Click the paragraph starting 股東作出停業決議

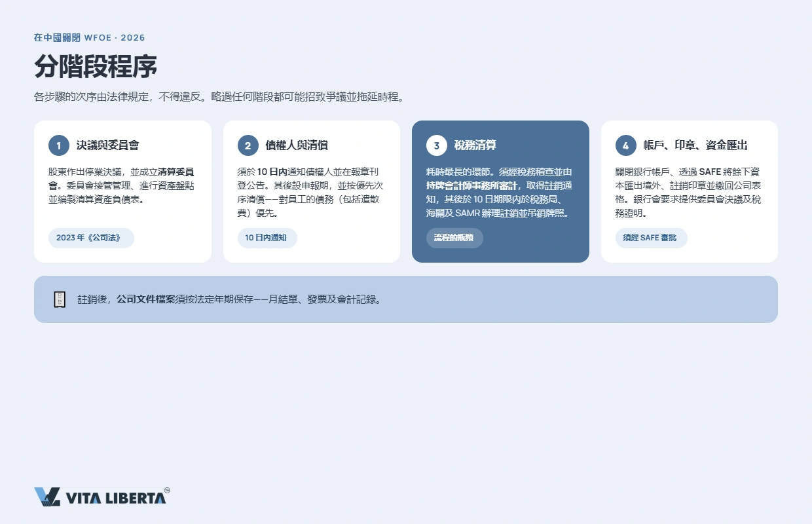121,185
